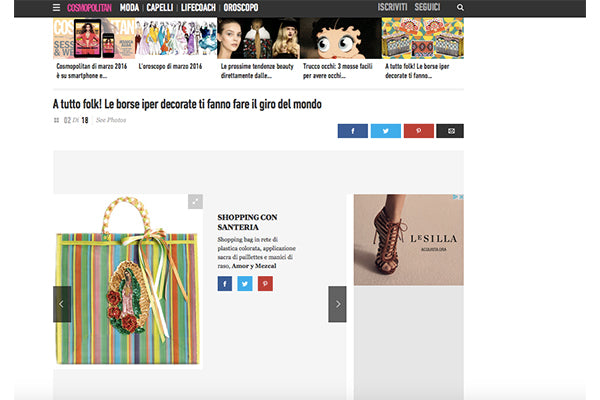The height and width of the screenshot is (400, 600).
Task: Click the Le Silla shoe advertisement
Action: [x=408, y=240]
